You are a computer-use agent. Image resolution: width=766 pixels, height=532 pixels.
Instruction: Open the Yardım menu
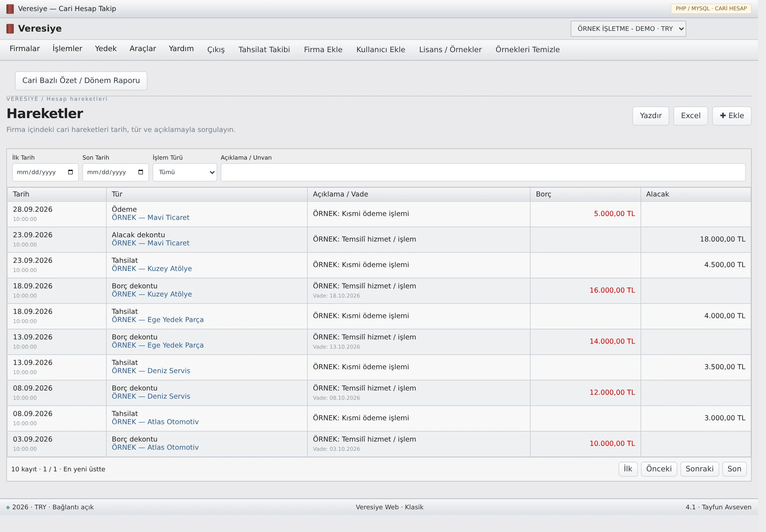pyautogui.click(x=181, y=49)
